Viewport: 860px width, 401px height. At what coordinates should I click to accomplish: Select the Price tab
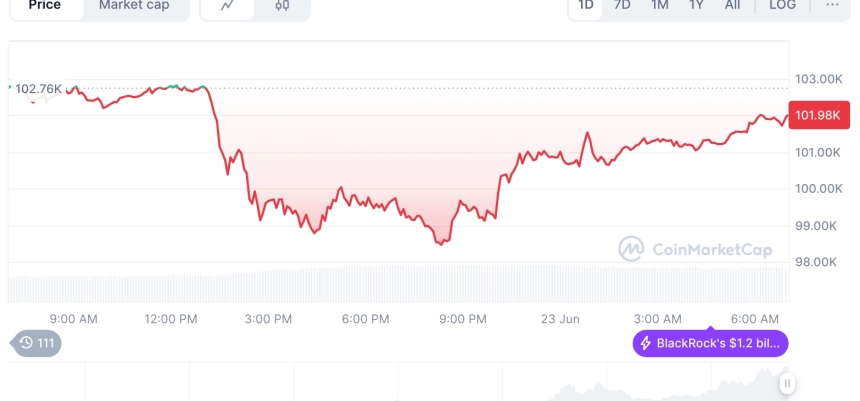pos(46,5)
